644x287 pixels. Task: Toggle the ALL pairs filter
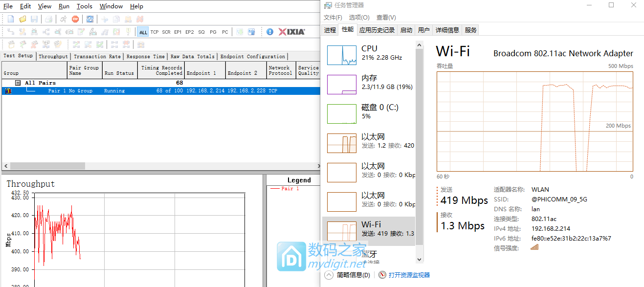point(143,32)
